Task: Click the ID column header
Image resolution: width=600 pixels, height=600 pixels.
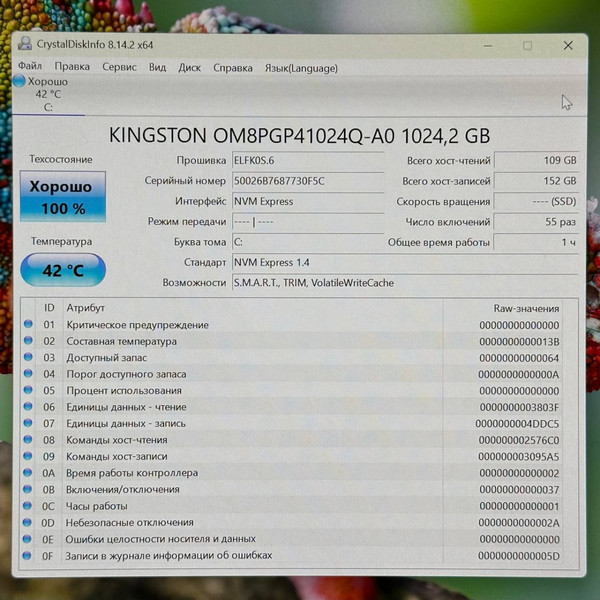Action: [49, 308]
